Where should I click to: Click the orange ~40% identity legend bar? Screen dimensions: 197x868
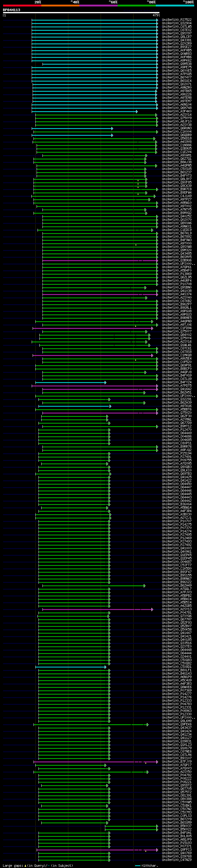click(x=60, y=6)
